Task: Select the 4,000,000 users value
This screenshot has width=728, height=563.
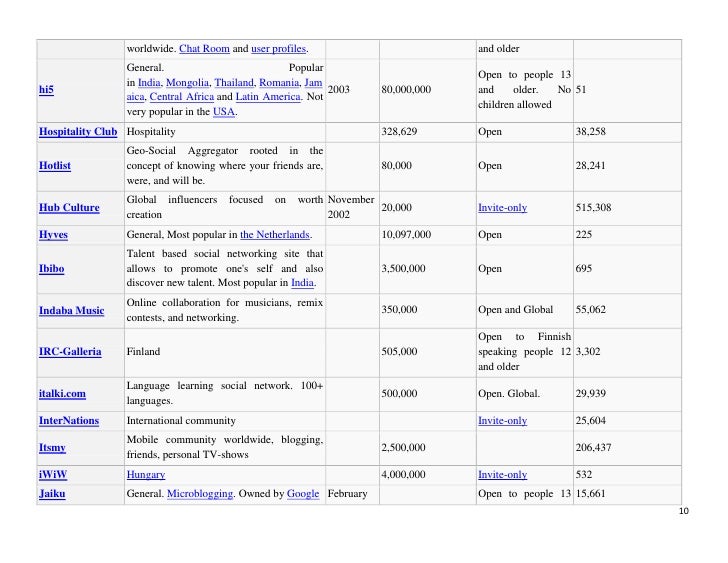Action: click(403, 475)
